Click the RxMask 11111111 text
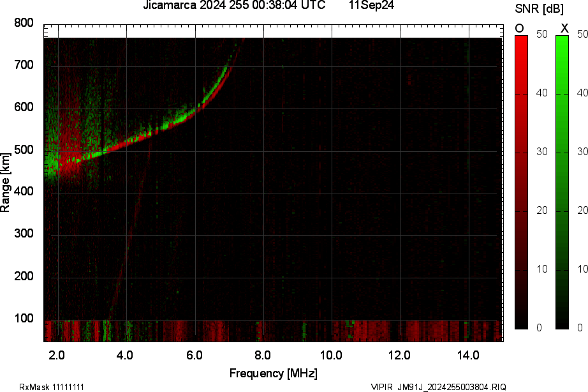Viewport: 588px width, 392px height. pyautogui.click(x=52, y=387)
